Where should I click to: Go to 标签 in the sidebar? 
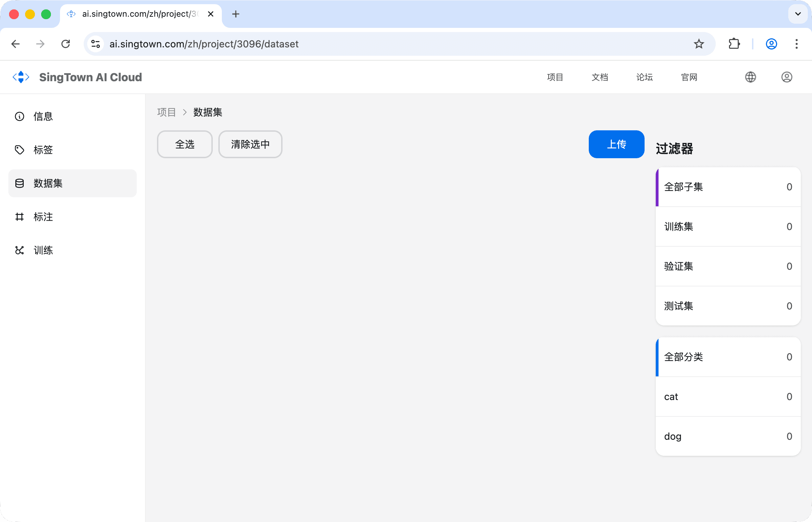[x=43, y=150]
